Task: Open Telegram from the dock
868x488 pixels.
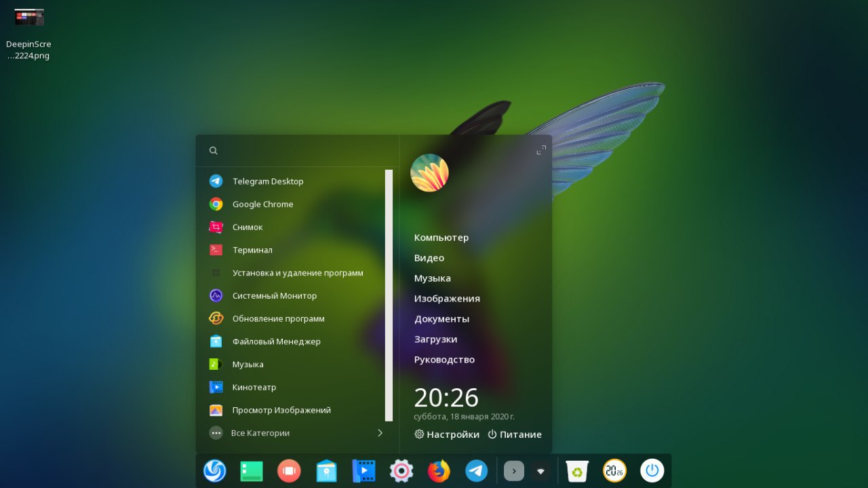Action: point(476,470)
